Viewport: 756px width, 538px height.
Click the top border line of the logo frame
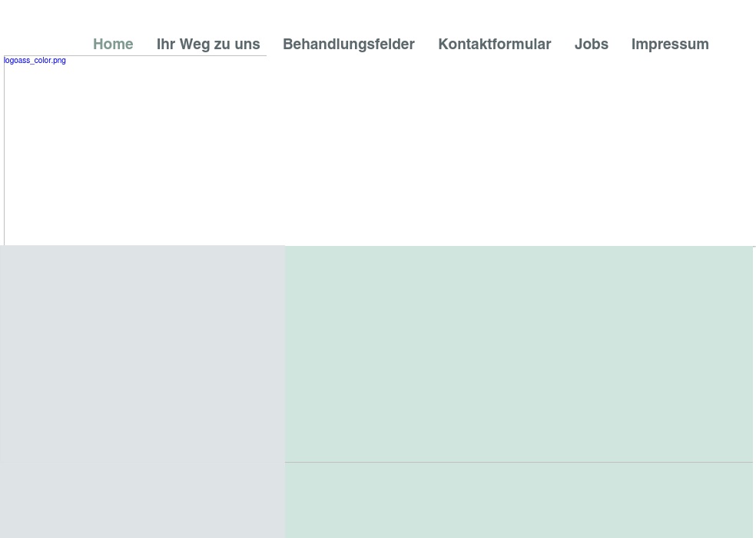pyautogui.click(x=135, y=55)
